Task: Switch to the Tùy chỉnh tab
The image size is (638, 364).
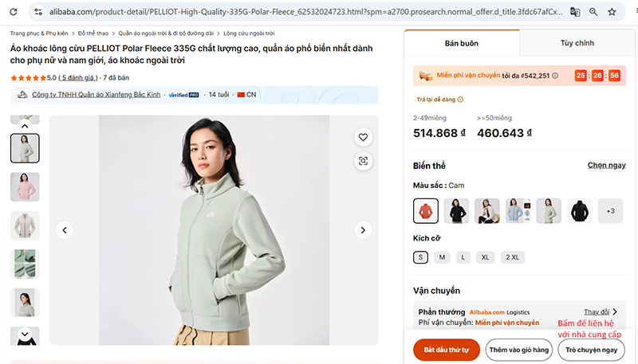Action: 577,43
